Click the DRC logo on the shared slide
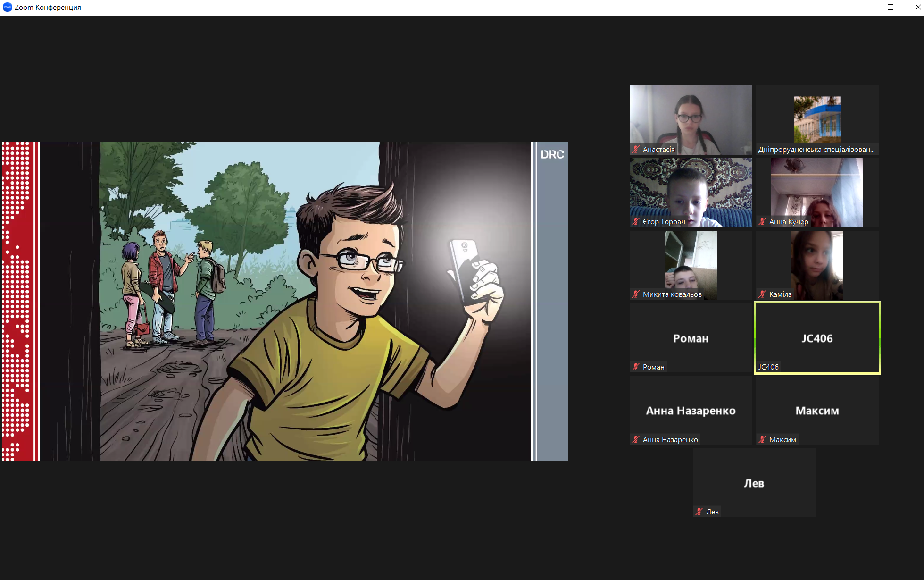This screenshot has height=580, width=924. click(552, 155)
